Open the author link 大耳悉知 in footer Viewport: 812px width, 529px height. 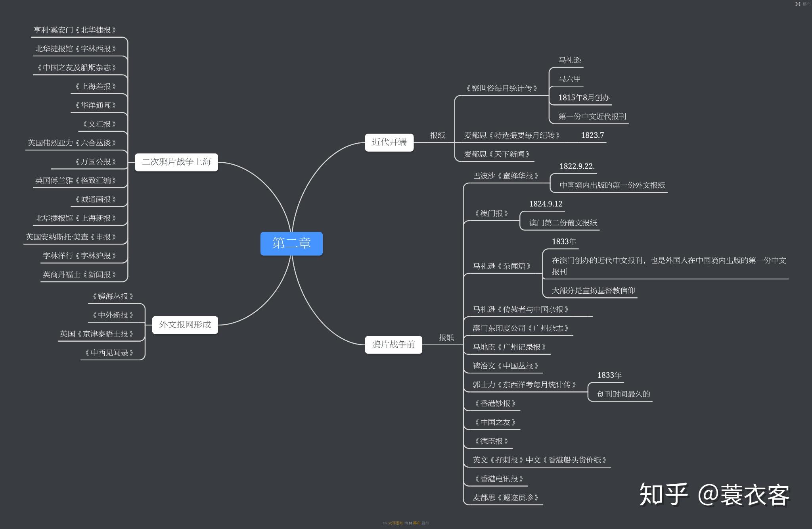click(x=395, y=523)
